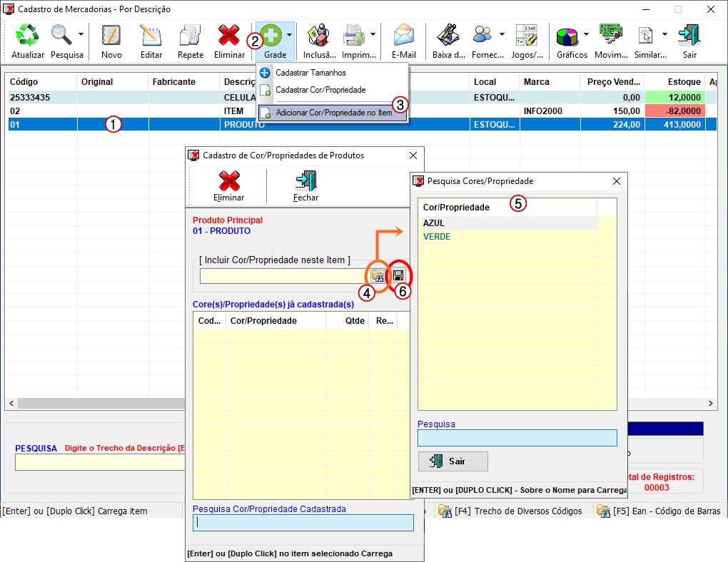Open the Fornecedores dropdown arrow
The height and width of the screenshot is (562, 728).
502,34
